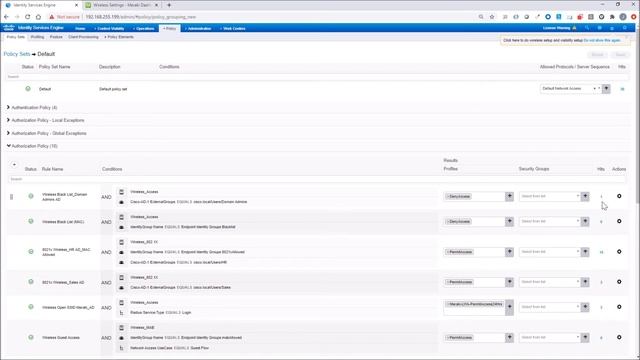Click the search magnifier in the ISE header

pyautogui.click(x=587, y=28)
